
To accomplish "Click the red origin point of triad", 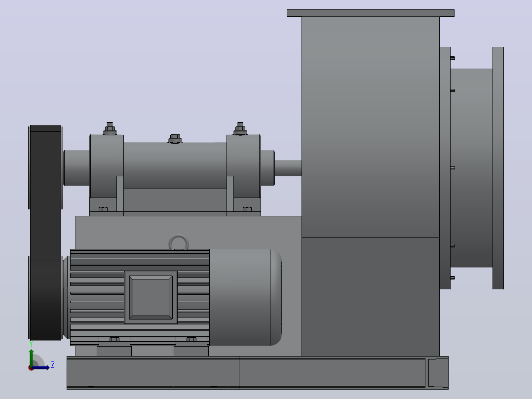I will (x=31, y=368).
